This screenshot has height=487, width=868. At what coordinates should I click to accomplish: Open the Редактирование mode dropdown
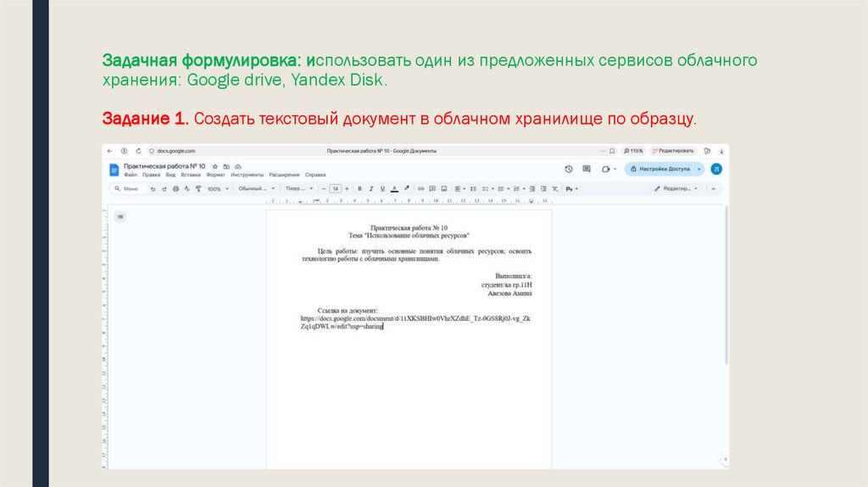(x=676, y=189)
